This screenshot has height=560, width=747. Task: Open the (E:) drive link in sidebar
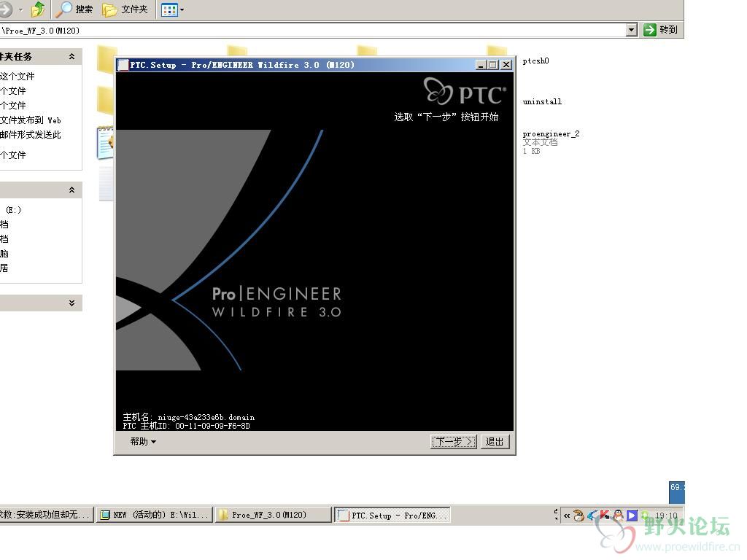13,209
